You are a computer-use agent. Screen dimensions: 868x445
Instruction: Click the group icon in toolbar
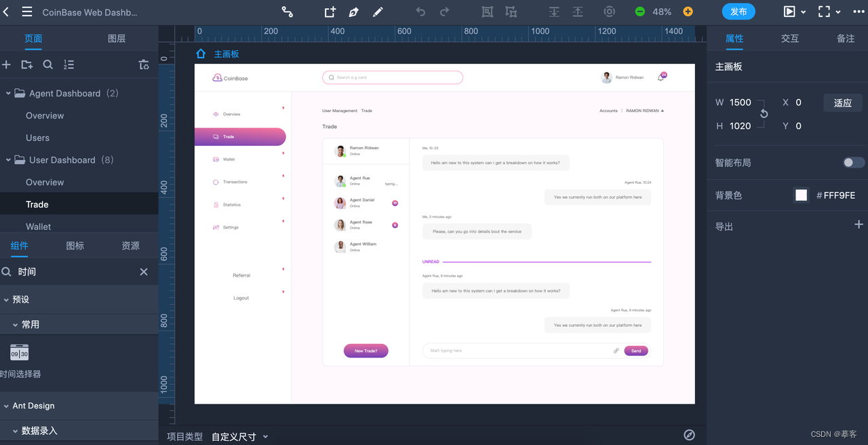(x=488, y=12)
